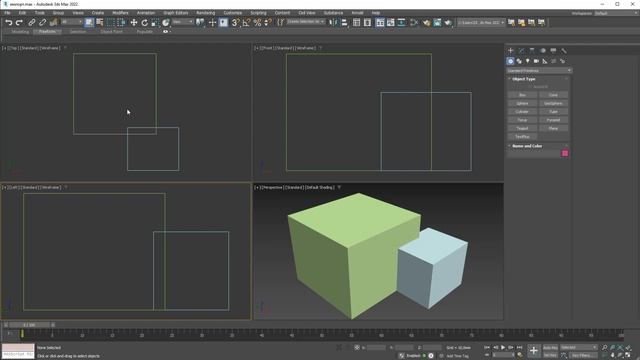Viewport: 640px width, 360px height.
Task: Toggle the Layer Explorer icon
Action: tap(367, 22)
